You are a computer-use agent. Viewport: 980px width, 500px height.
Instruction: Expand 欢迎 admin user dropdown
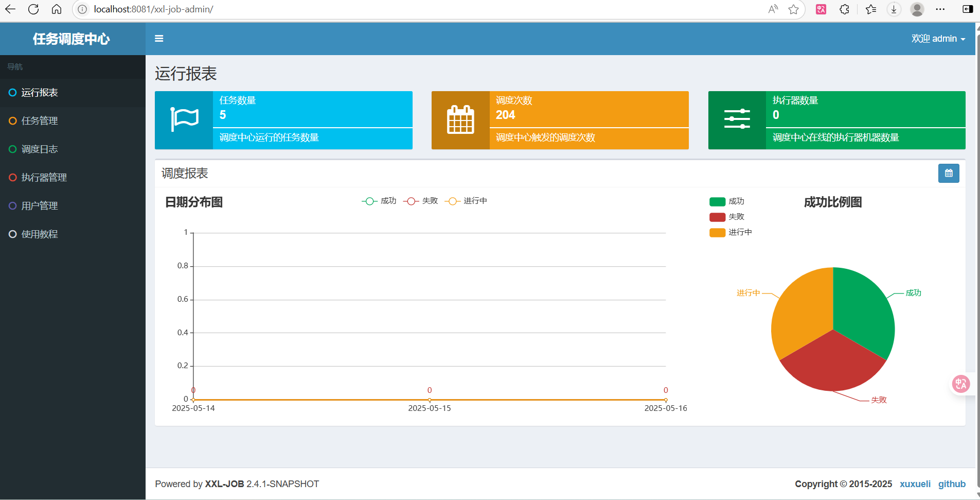pyautogui.click(x=938, y=39)
